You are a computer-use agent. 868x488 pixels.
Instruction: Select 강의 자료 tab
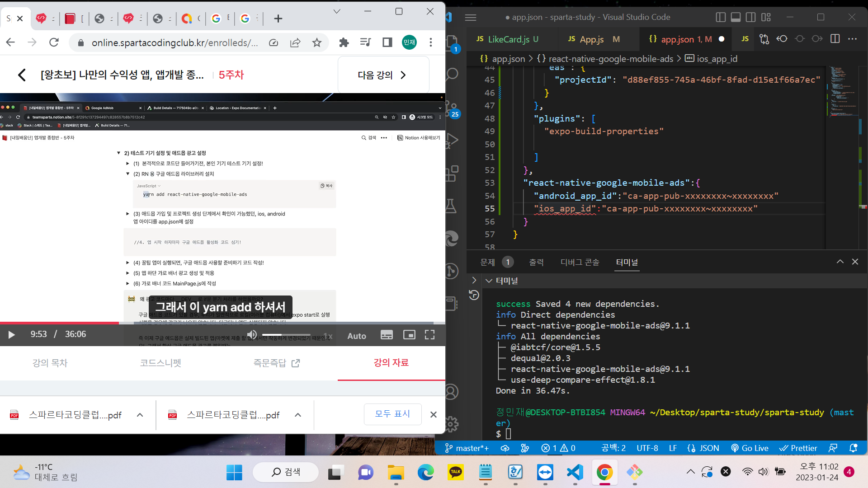coord(391,362)
